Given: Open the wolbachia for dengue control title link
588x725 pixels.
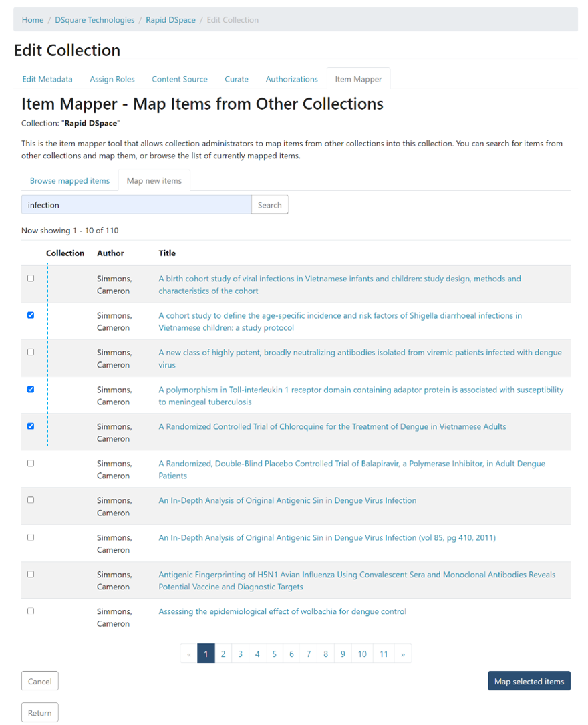Looking at the screenshot, I should click(x=282, y=611).
